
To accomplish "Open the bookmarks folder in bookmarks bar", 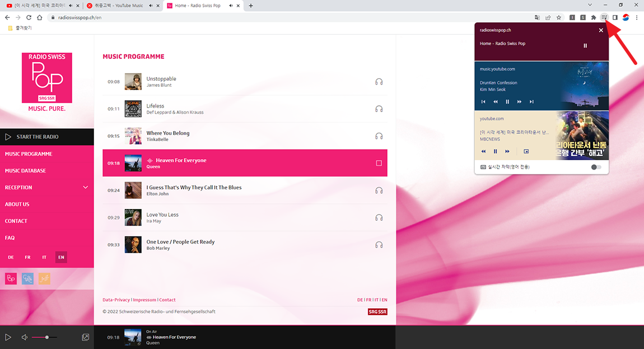I will pos(20,28).
